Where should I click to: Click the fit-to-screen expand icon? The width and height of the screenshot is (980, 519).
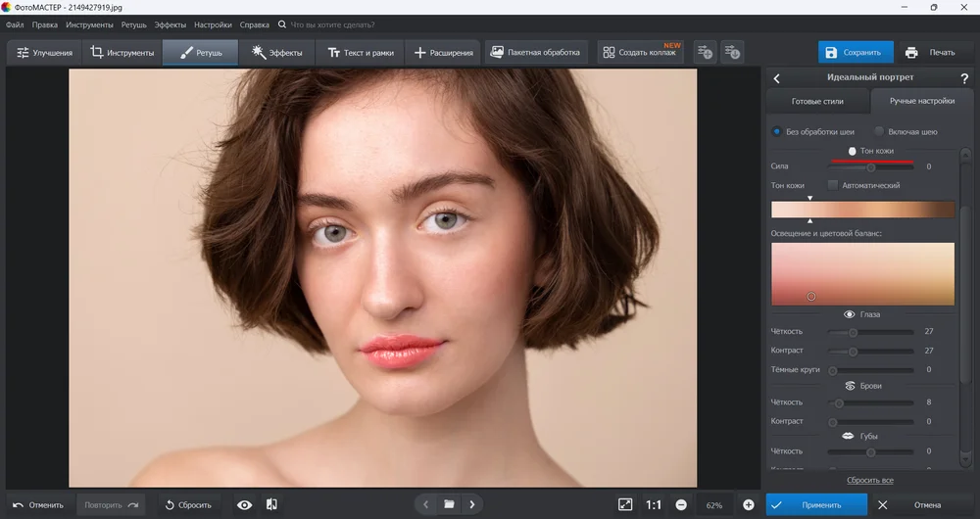coord(625,504)
